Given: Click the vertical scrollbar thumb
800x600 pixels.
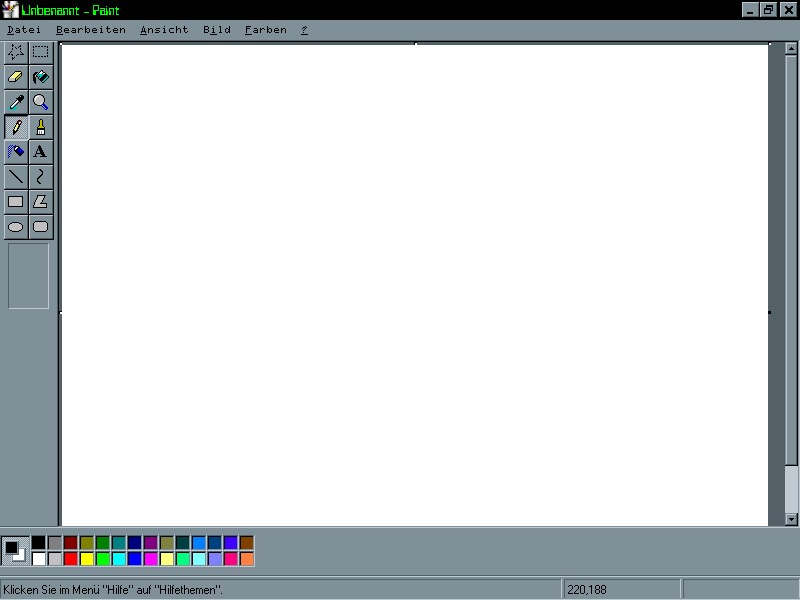Looking at the screenshot, I should click(791, 260).
